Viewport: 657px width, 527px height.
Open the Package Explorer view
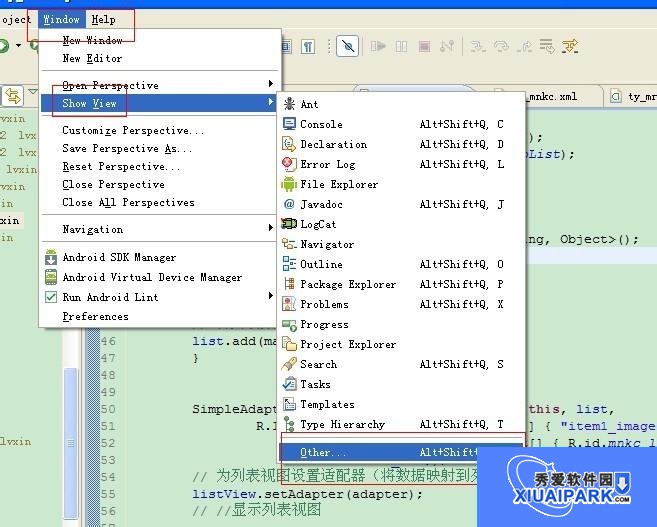401,284
